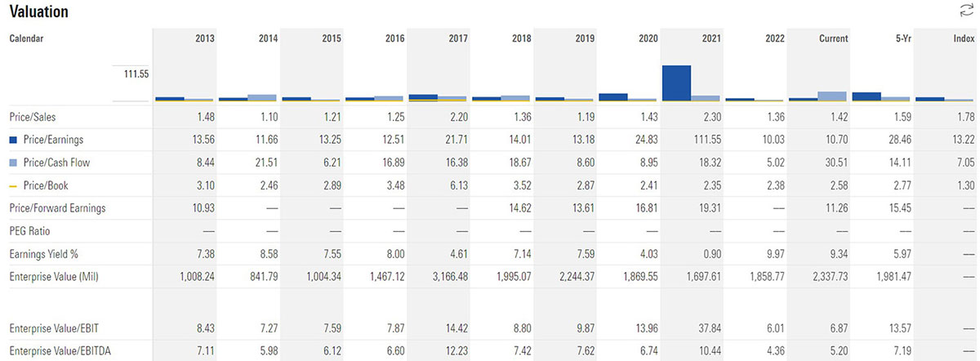
Task: Select the 2017 column header
Action: (457, 38)
